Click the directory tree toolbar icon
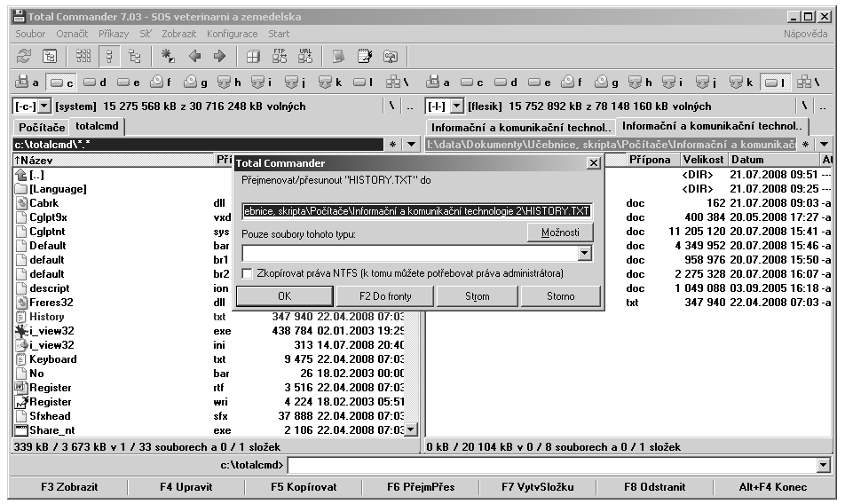 [50, 56]
